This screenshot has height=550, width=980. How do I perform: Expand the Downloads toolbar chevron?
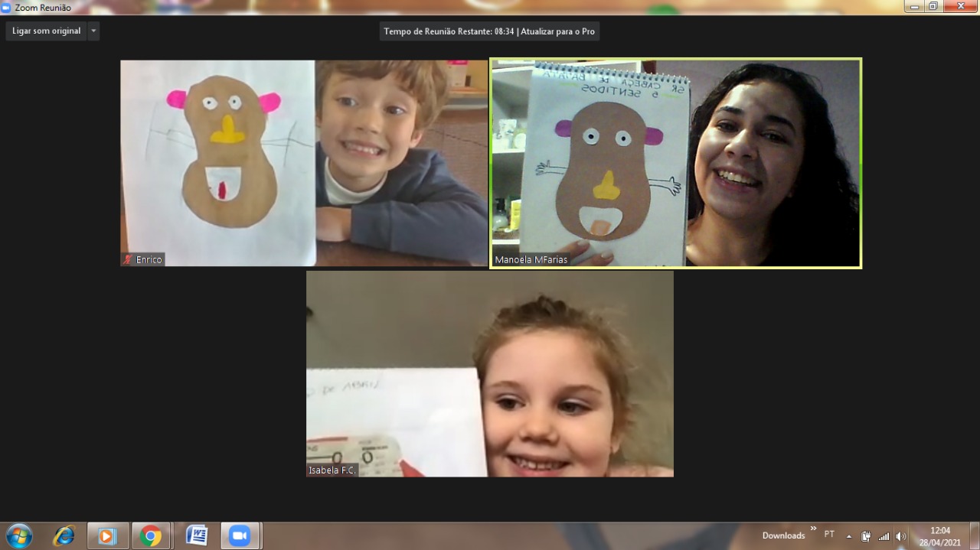813,528
